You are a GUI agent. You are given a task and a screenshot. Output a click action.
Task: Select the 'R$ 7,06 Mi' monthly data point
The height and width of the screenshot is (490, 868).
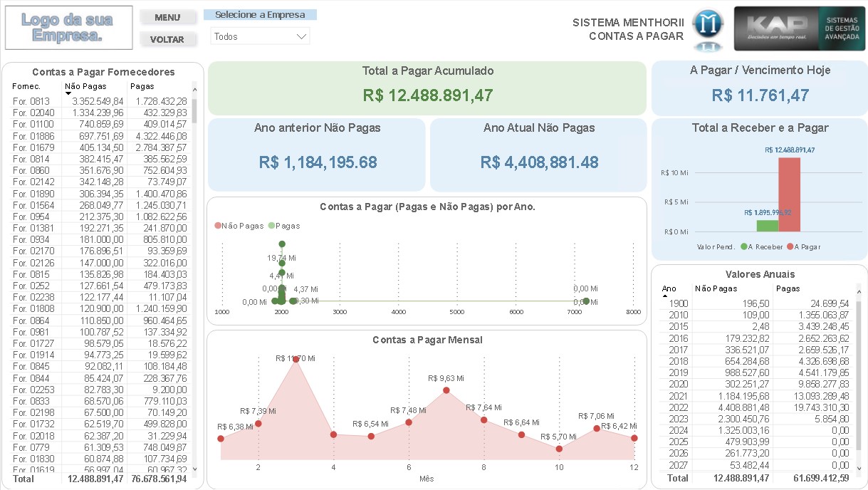pyautogui.click(x=597, y=429)
